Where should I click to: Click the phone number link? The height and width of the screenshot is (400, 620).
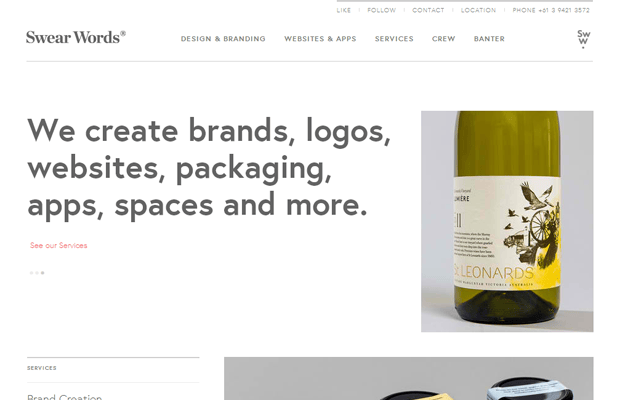[551, 10]
